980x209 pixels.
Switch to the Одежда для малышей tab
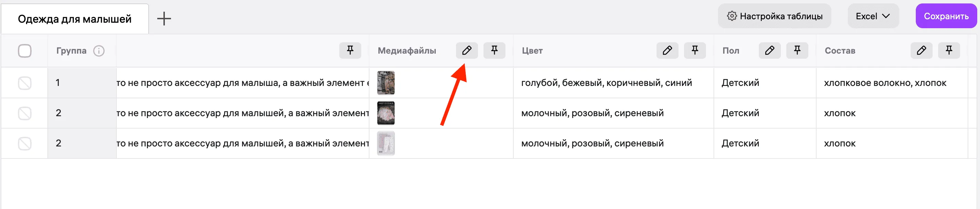[x=75, y=18]
